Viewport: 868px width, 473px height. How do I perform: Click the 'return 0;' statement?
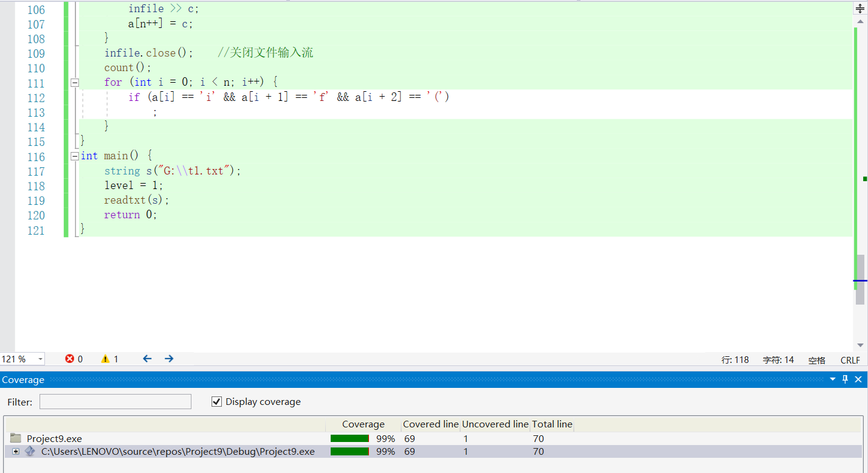pyautogui.click(x=131, y=215)
